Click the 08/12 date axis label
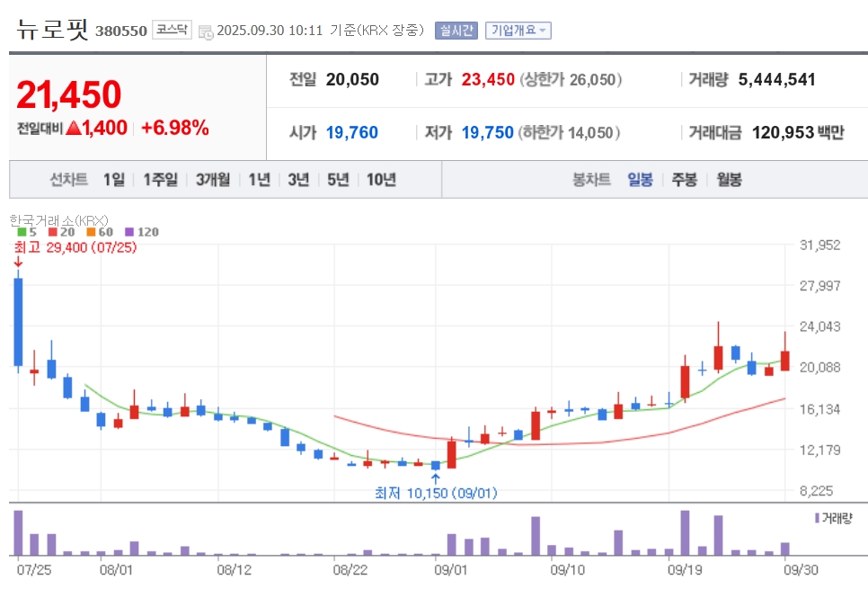Image resolution: width=868 pixels, height=598 pixels. tap(234, 570)
